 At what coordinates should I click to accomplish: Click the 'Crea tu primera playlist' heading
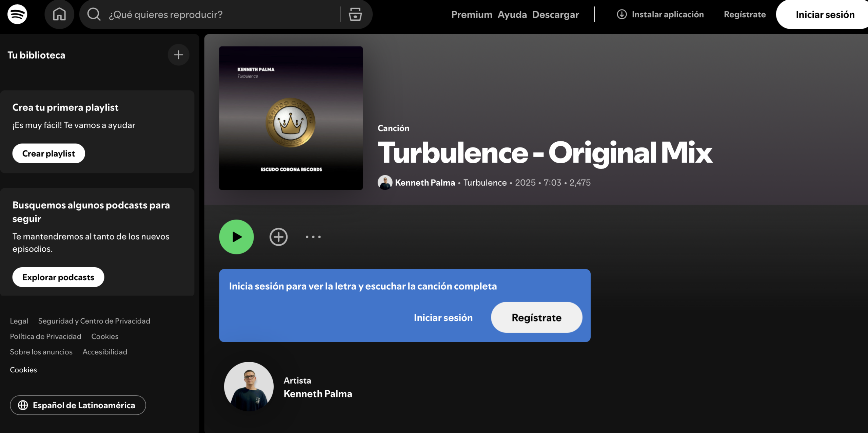tap(65, 107)
